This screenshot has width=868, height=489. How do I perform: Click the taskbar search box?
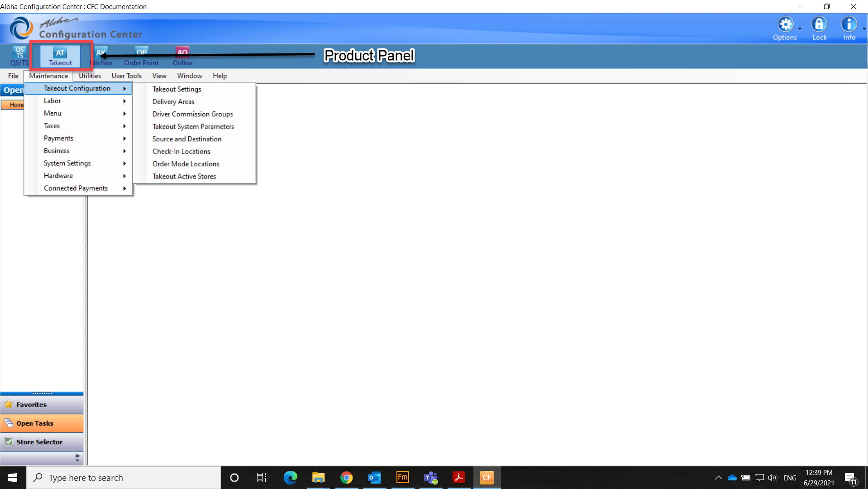click(x=123, y=478)
